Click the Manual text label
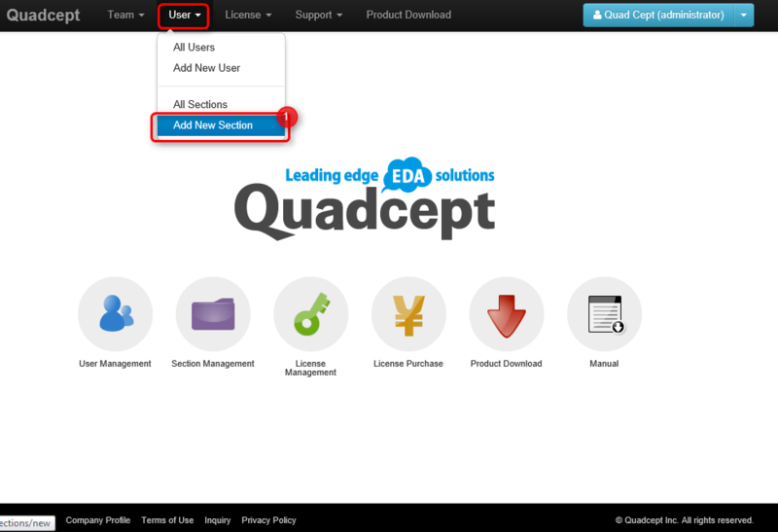 coord(604,364)
